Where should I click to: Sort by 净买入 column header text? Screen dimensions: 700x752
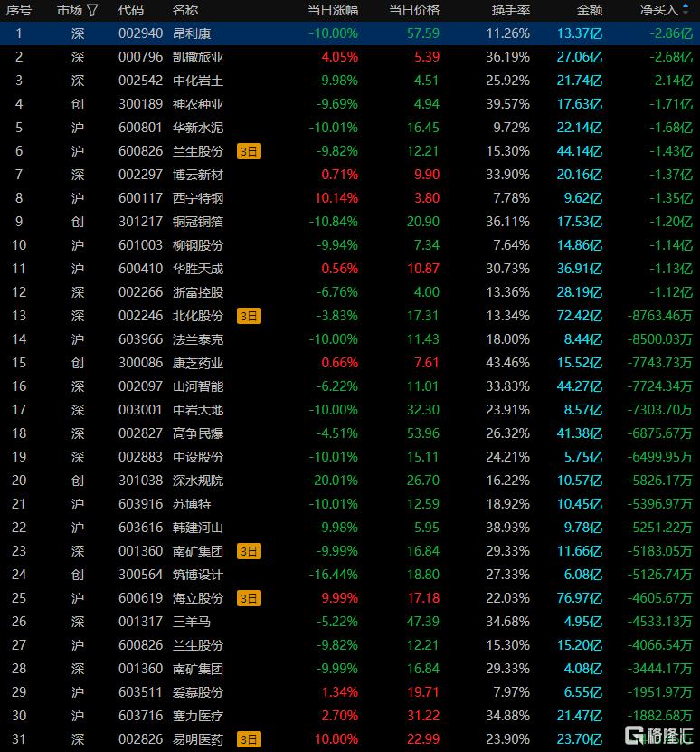(659, 10)
